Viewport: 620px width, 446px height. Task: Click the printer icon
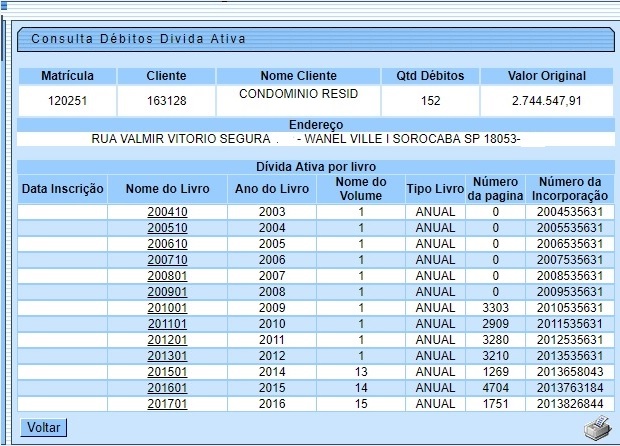click(596, 429)
